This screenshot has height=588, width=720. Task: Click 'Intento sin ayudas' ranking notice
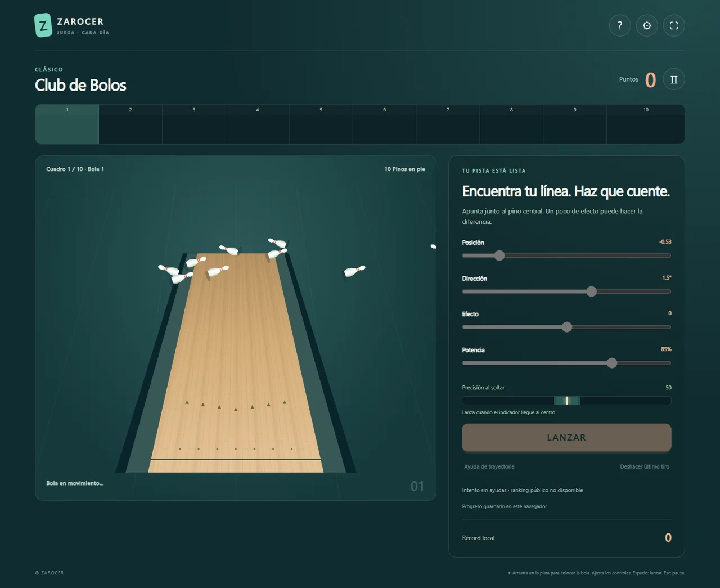523,490
